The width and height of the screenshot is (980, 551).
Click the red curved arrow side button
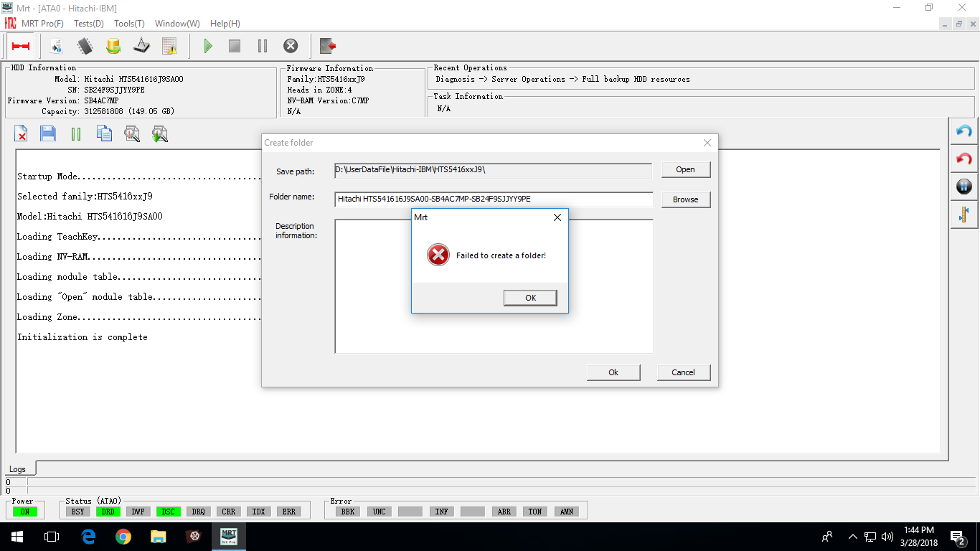pos(964,159)
